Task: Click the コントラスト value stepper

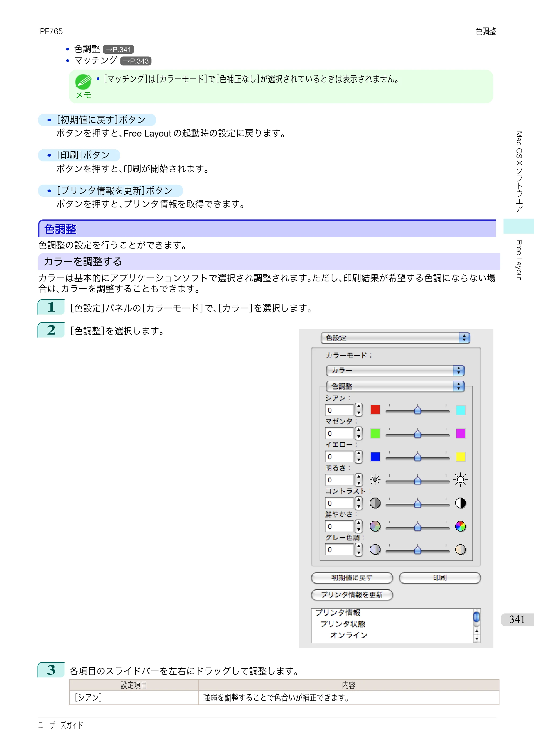Action: pos(359,503)
